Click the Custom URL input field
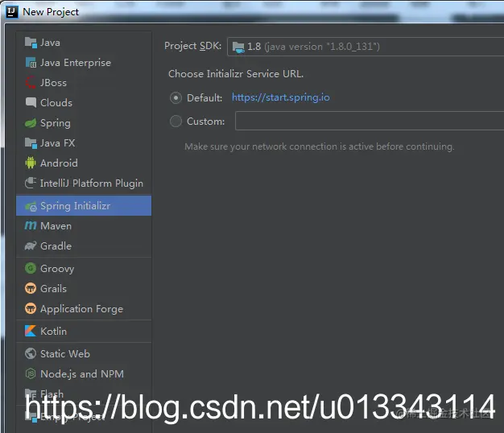 [x=370, y=121]
